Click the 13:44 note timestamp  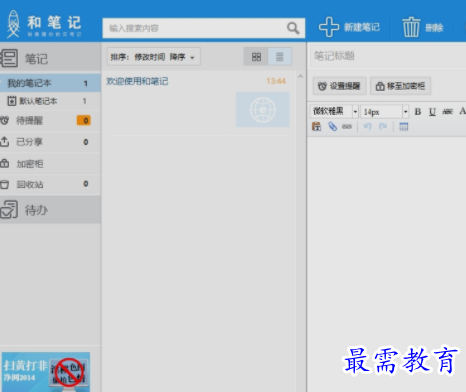tap(276, 81)
